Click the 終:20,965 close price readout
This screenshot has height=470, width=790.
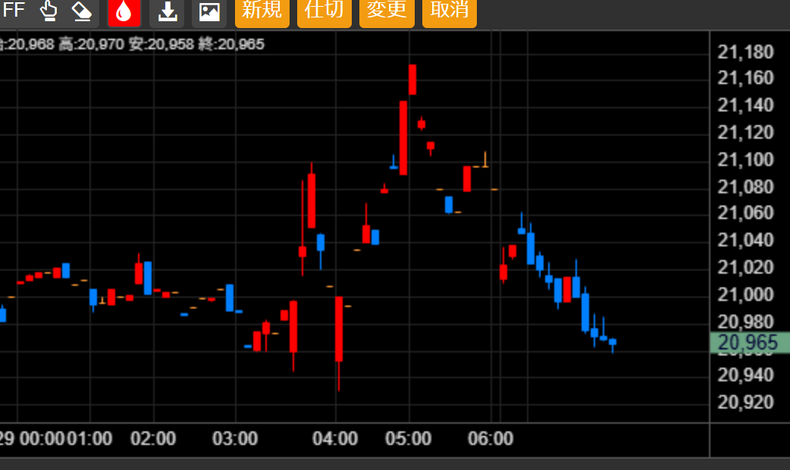point(231,44)
